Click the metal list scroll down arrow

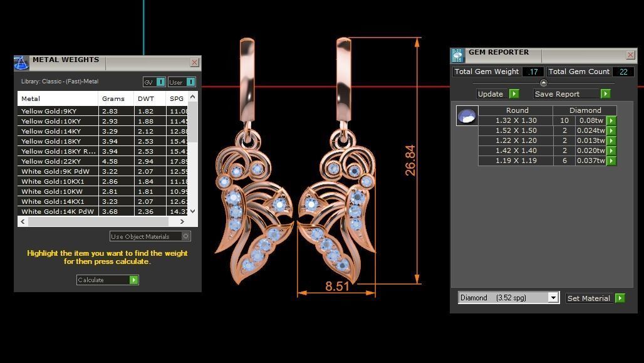tap(192, 211)
